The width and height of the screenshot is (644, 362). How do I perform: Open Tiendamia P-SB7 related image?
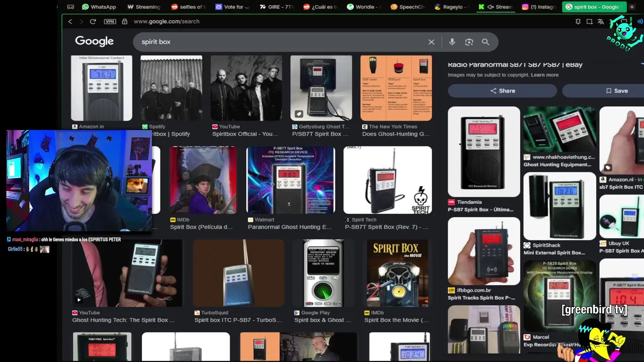pyautogui.click(x=484, y=151)
